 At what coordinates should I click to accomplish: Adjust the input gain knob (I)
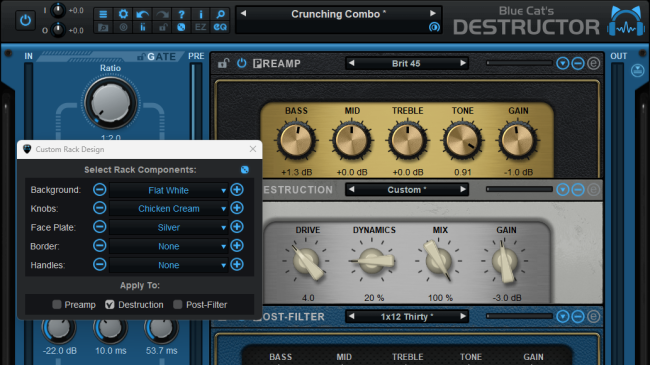coord(58,10)
